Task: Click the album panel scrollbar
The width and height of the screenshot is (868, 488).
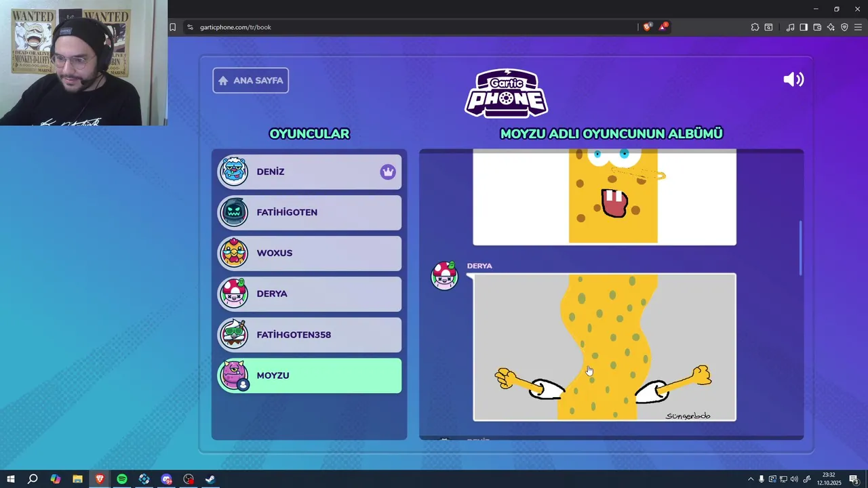Action: point(801,247)
